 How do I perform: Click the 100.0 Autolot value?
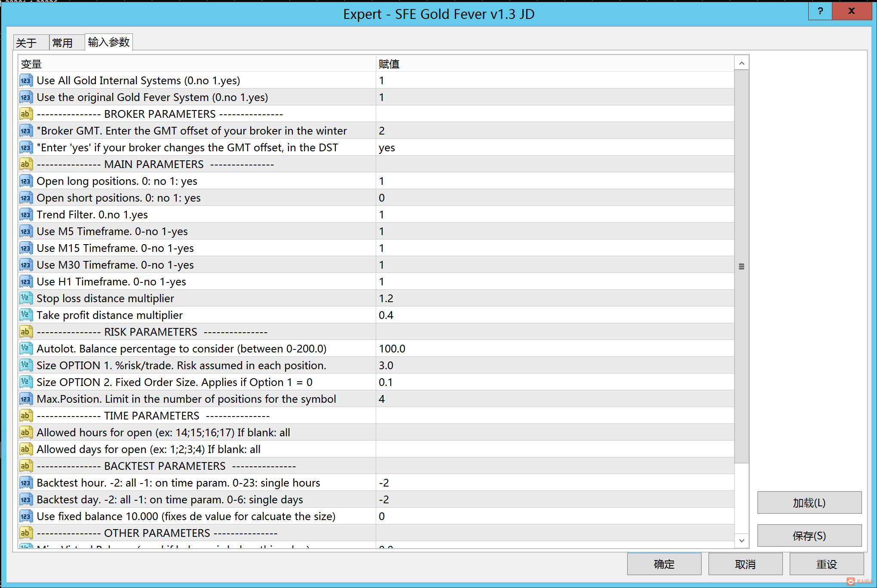pos(555,349)
